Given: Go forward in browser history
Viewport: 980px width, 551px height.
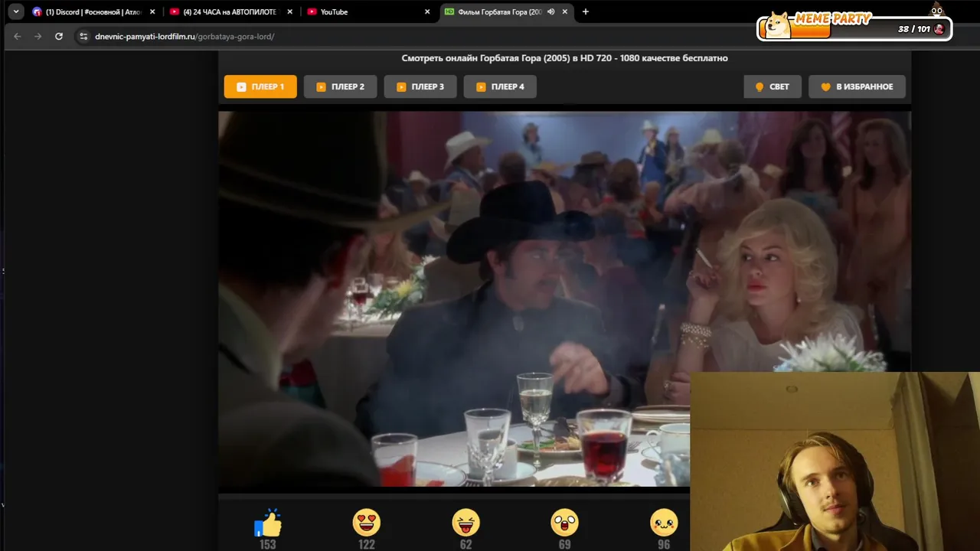Looking at the screenshot, I should coord(38,36).
